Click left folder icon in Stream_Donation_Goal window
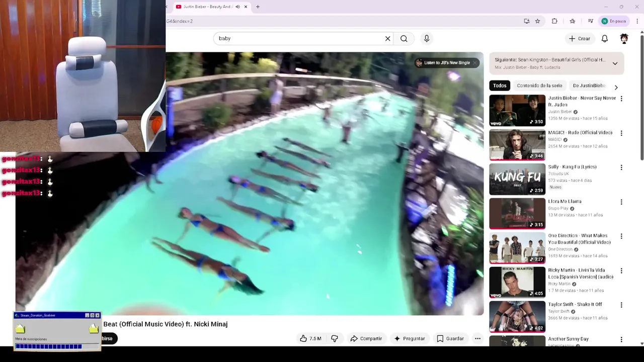644x362 pixels. click(x=20, y=329)
